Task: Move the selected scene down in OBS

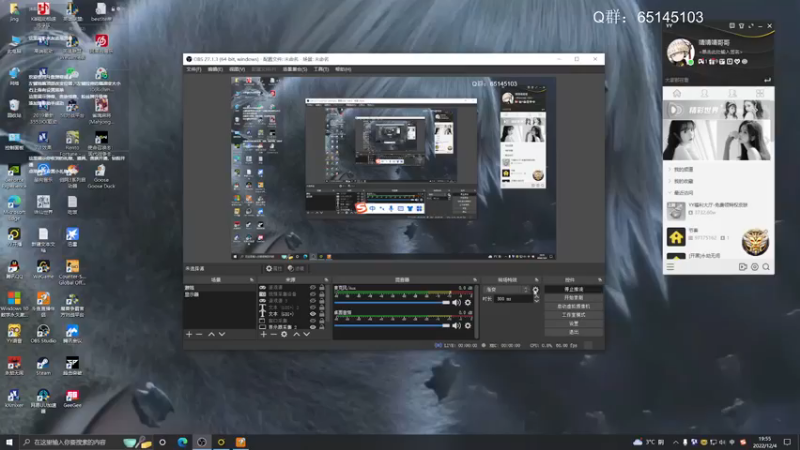Action: tap(222, 334)
